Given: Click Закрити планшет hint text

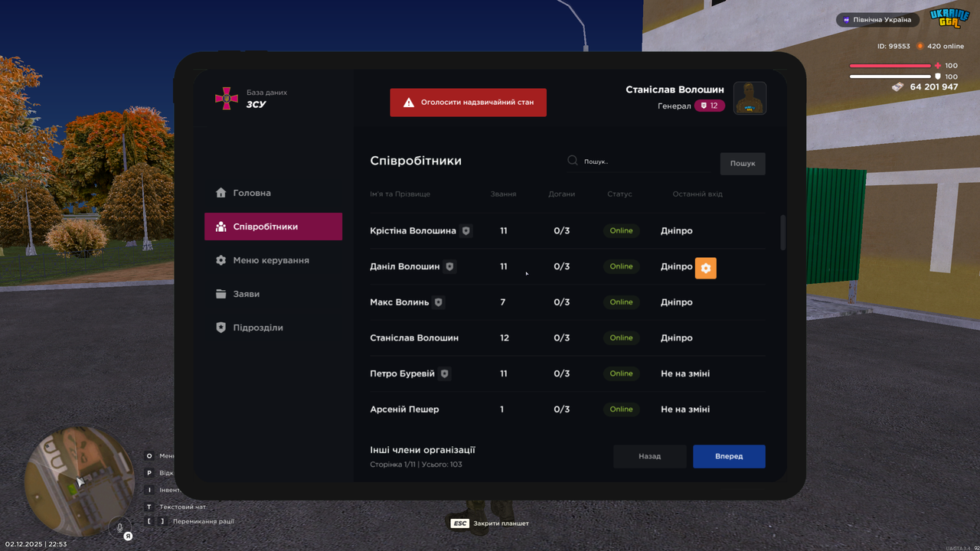Looking at the screenshot, I should pos(501,523).
